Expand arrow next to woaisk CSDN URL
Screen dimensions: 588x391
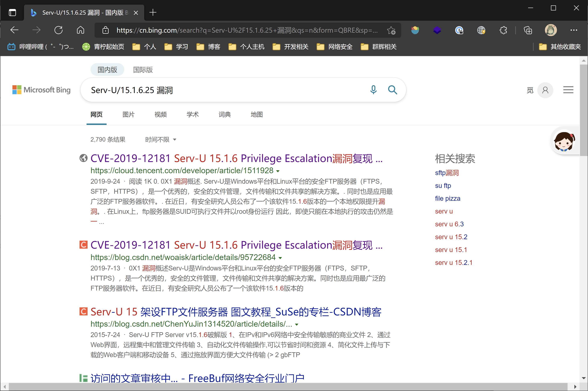[280, 258]
